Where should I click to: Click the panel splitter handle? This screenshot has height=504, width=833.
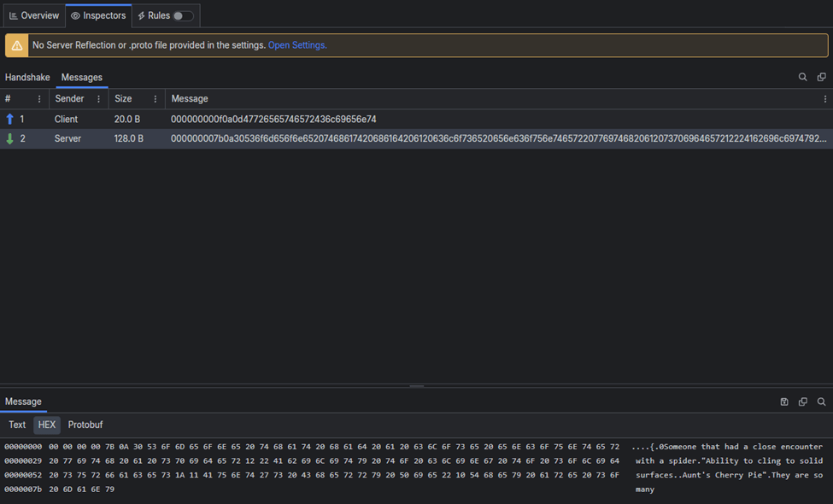tap(417, 385)
